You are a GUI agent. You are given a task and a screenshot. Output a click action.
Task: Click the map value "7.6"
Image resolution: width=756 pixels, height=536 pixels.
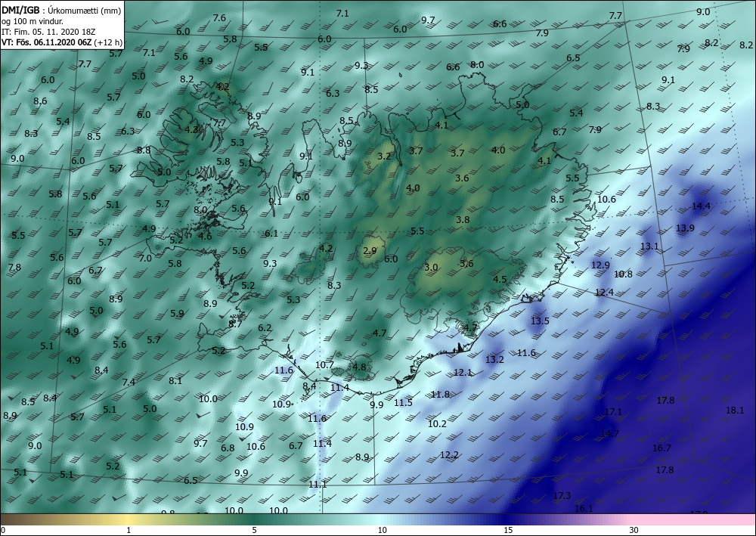219,18
